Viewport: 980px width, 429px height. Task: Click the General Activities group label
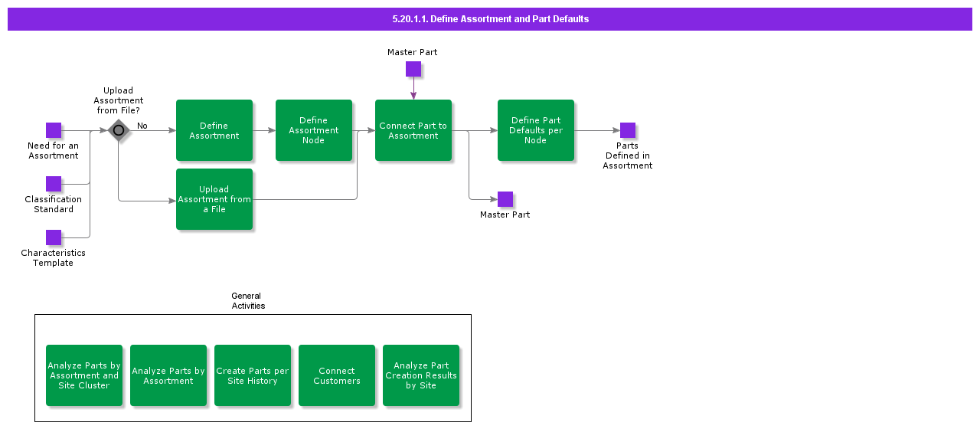248,301
